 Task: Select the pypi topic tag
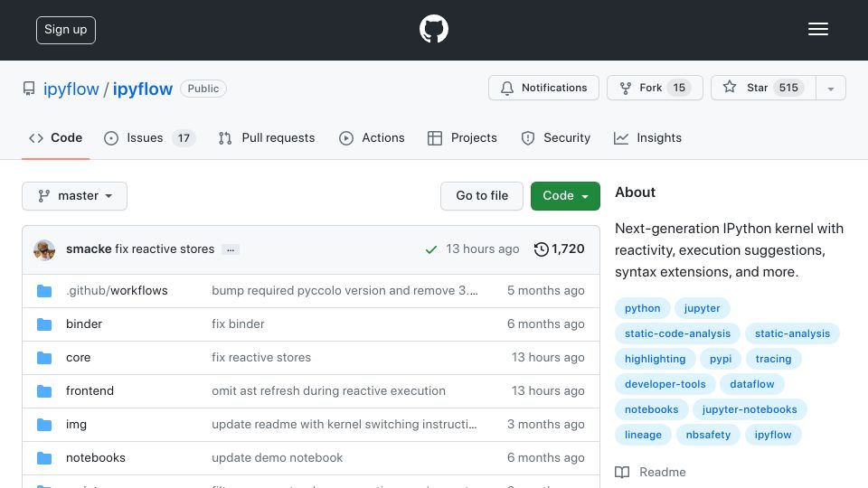point(721,359)
